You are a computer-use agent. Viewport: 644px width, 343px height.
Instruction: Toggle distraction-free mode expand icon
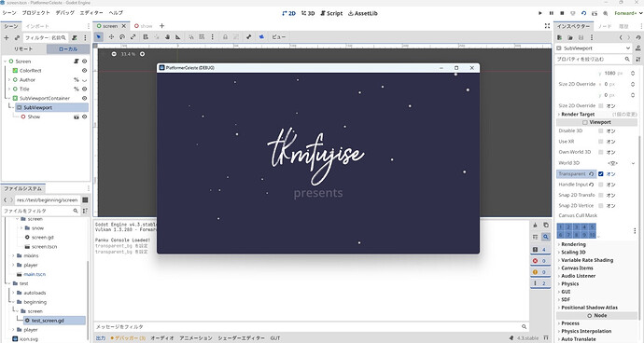pyautogui.click(x=547, y=26)
